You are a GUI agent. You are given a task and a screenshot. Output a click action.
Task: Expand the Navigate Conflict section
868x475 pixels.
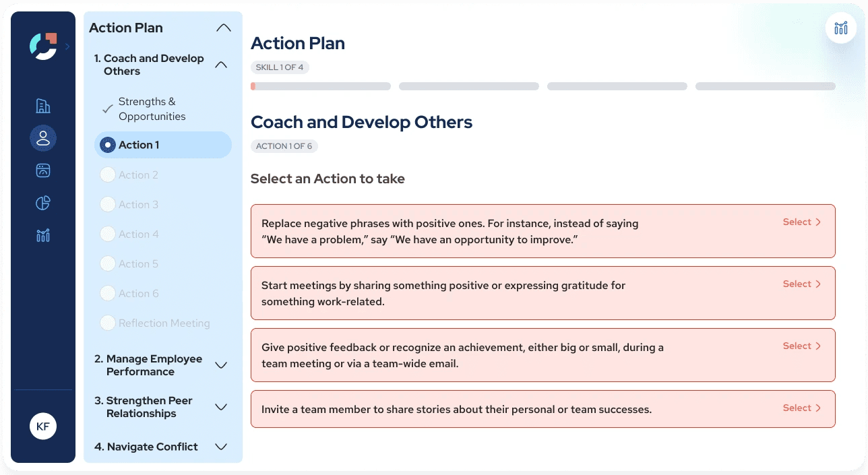pos(221,447)
